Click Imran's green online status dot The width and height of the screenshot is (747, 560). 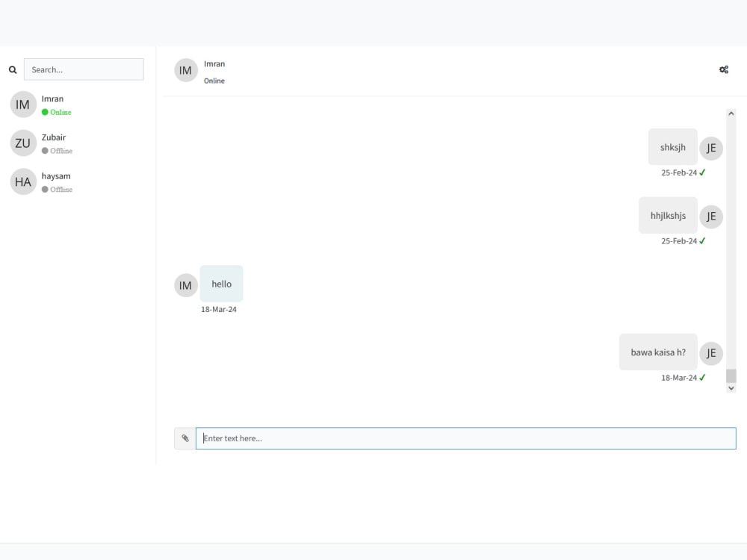coord(45,113)
